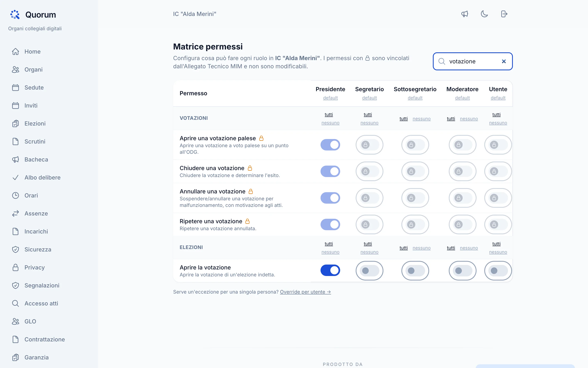Image resolution: width=588 pixels, height=368 pixels.
Task: Click the Inviti calendar icon
Action: coord(16,106)
